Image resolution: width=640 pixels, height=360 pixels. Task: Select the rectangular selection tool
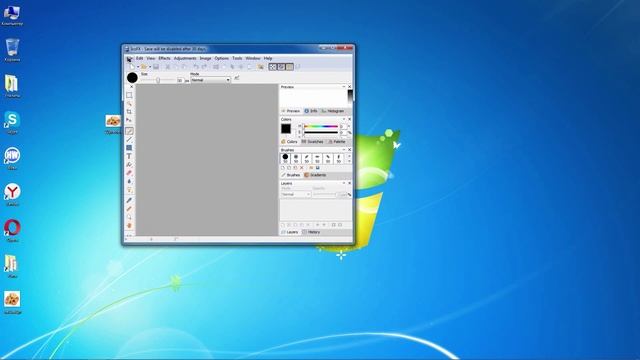coord(129,95)
